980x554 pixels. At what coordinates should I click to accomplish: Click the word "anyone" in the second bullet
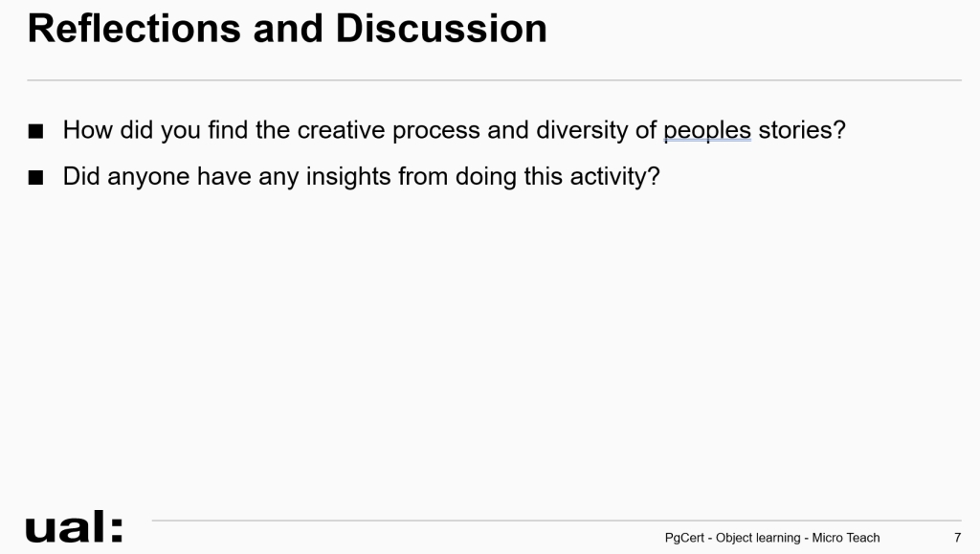148,177
